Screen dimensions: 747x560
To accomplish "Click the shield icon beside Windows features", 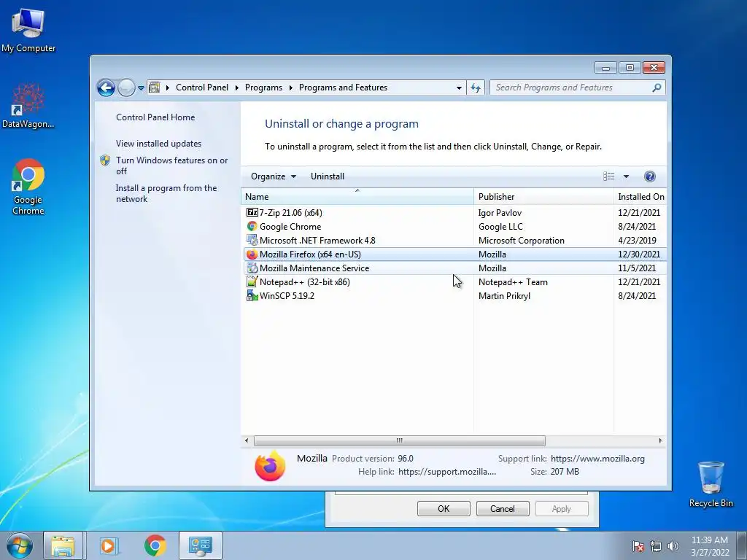I will point(105,160).
